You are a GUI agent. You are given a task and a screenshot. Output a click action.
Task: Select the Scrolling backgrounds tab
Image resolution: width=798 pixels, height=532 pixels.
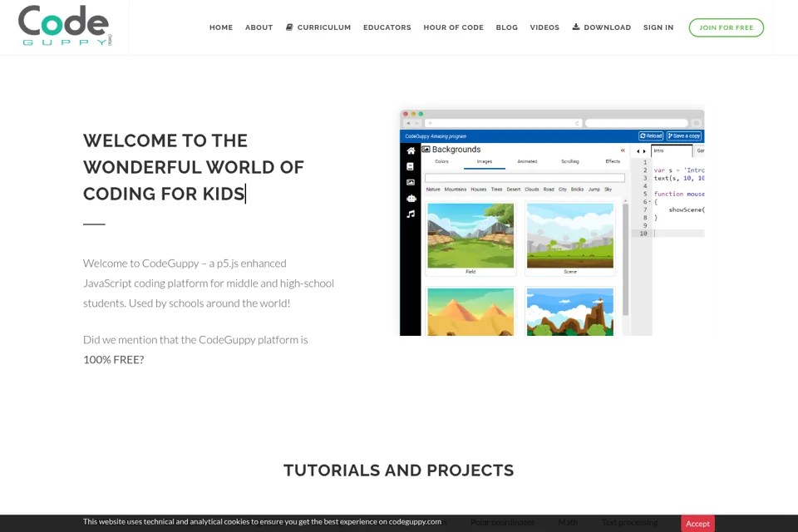(570, 161)
